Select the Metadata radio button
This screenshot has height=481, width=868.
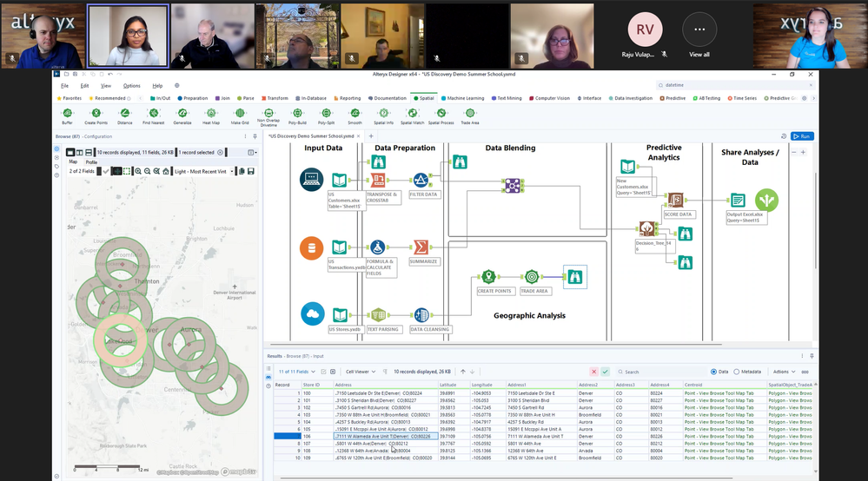coord(736,372)
